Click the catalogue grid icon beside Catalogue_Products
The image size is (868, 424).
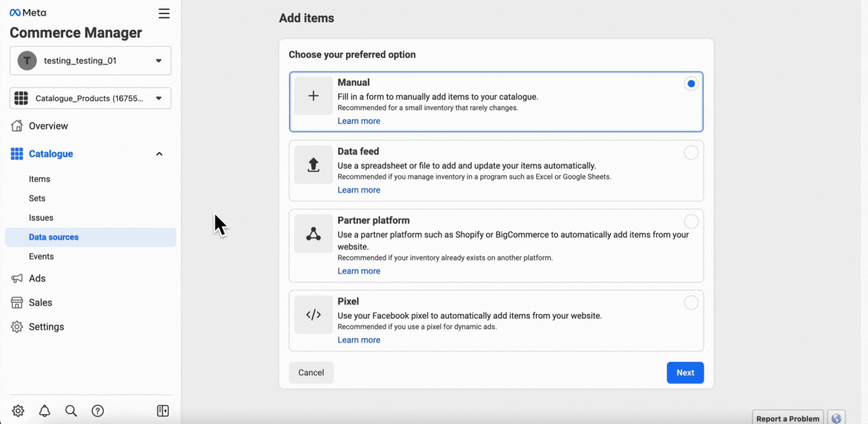click(x=21, y=98)
